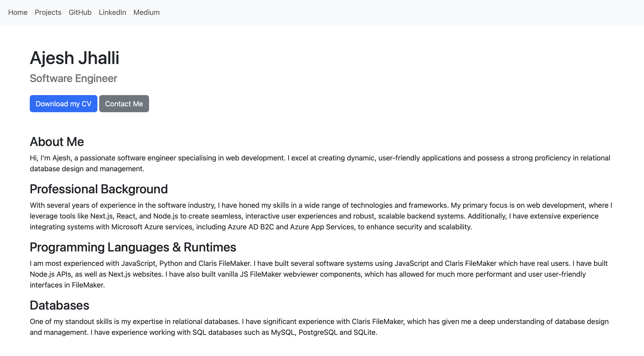Click the Ajesh Jhalli name heading
644x356 pixels.
tap(74, 57)
